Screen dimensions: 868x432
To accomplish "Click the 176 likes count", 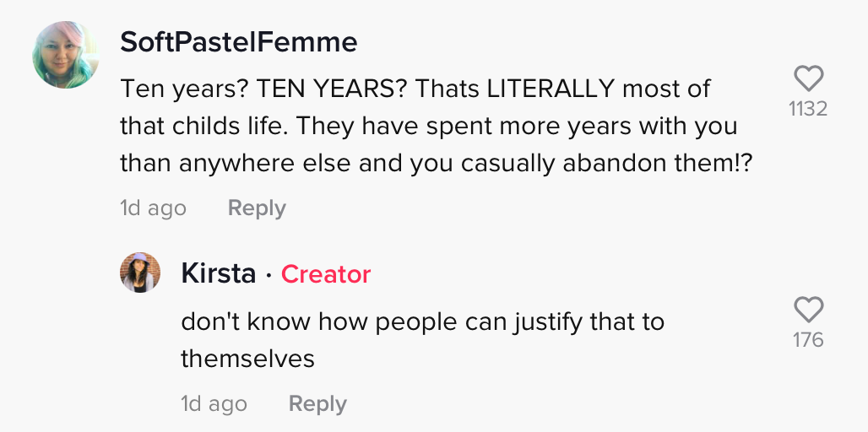I will tap(808, 340).
